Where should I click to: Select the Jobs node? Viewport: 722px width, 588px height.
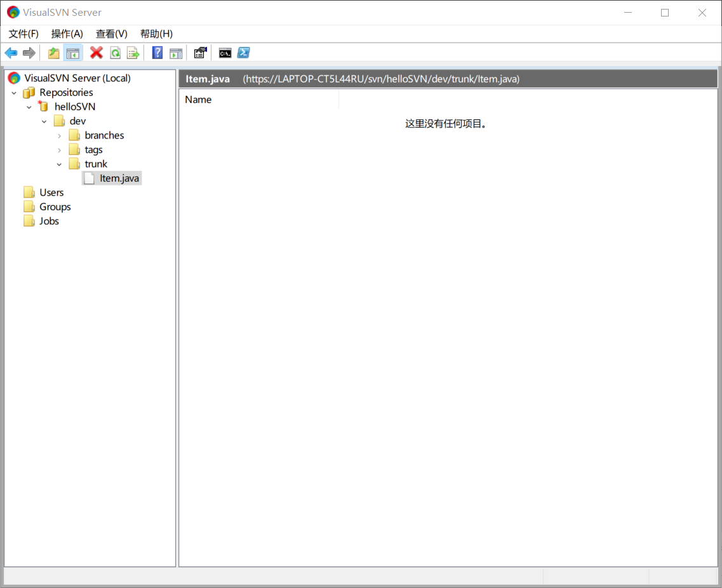(x=50, y=221)
